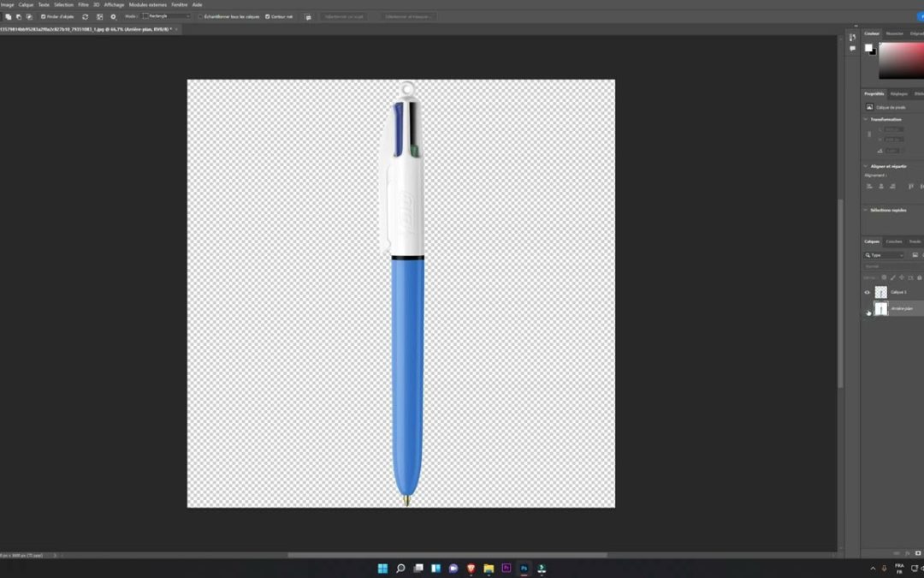Click the Arrière-plan layer thumbnail
The width and height of the screenshot is (924, 578).
[881, 308]
